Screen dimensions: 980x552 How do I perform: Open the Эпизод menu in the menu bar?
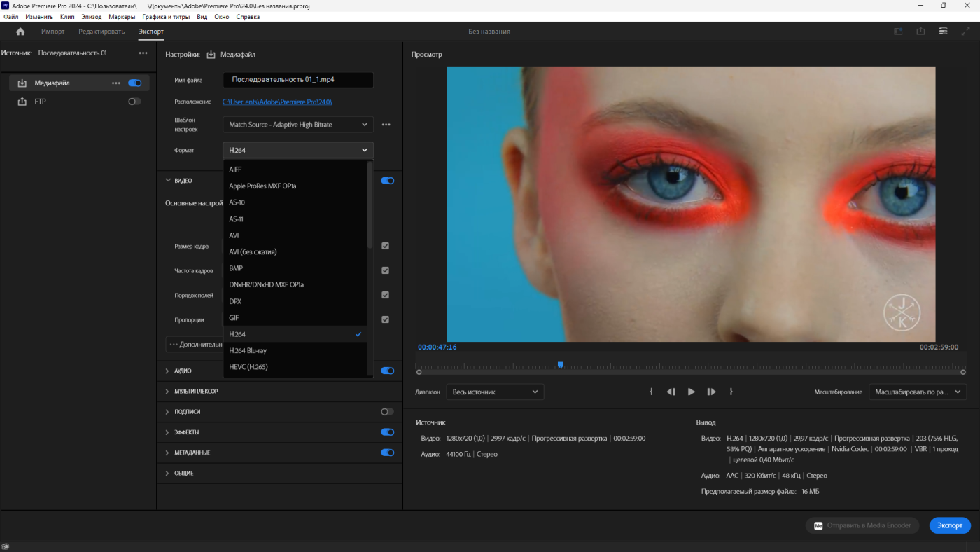point(91,16)
